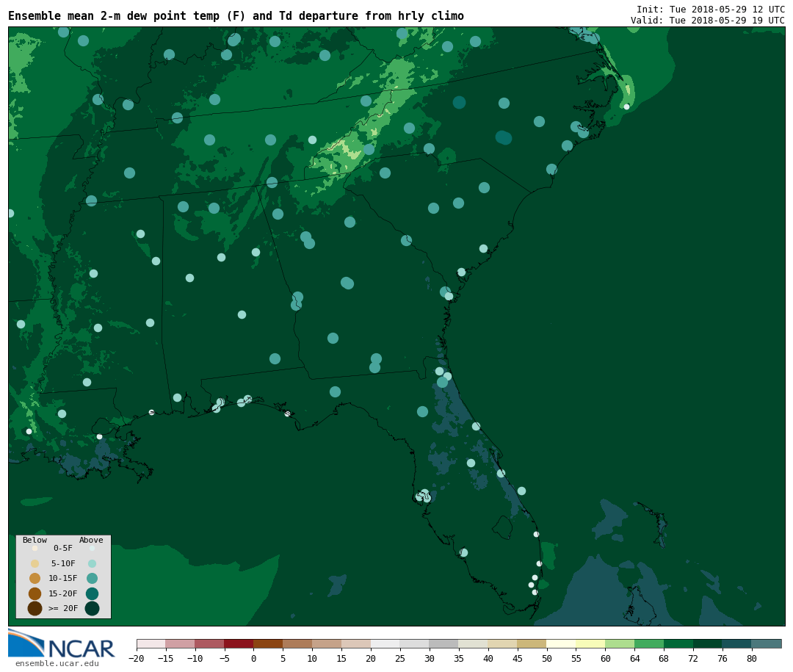
Task: Click color bar segment between -15 and -10
Action: coord(181,643)
